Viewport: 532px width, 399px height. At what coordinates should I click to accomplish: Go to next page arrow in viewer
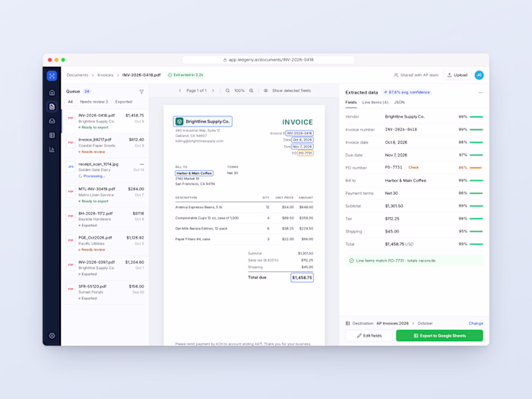[x=213, y=90]
